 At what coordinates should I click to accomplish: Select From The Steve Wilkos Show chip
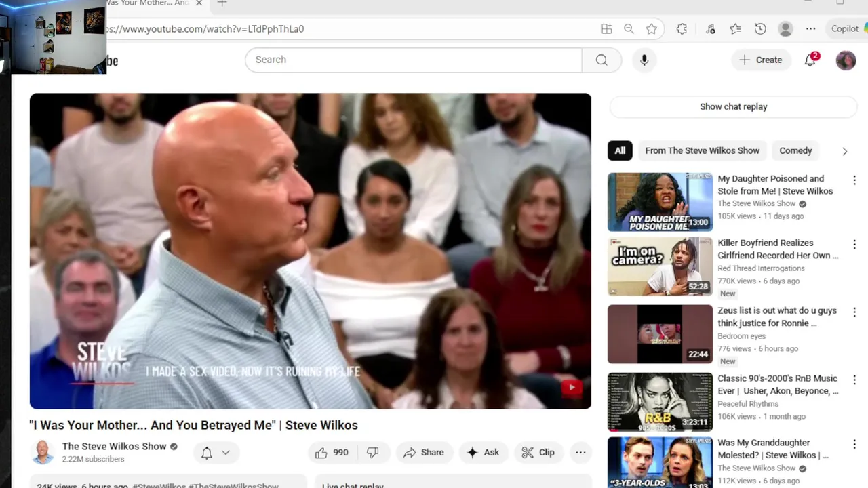[x=703, y=150]
